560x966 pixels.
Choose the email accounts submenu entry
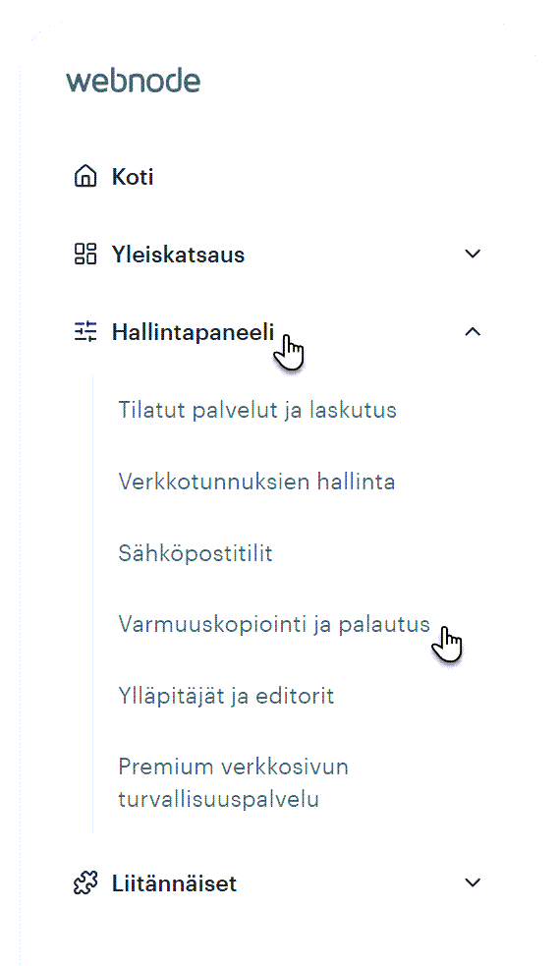196,553
